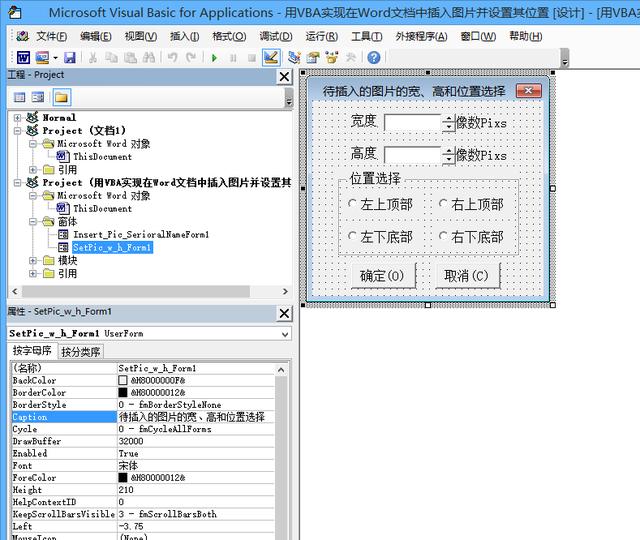
Task: Click the BackColor color swatch
Action: click(x=122, y=380)
